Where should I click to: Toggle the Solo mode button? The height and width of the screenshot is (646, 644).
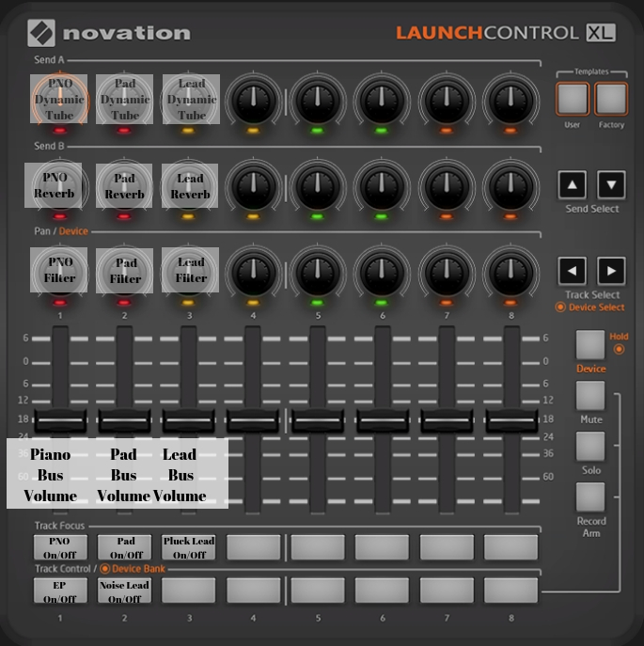pos(590,447)
